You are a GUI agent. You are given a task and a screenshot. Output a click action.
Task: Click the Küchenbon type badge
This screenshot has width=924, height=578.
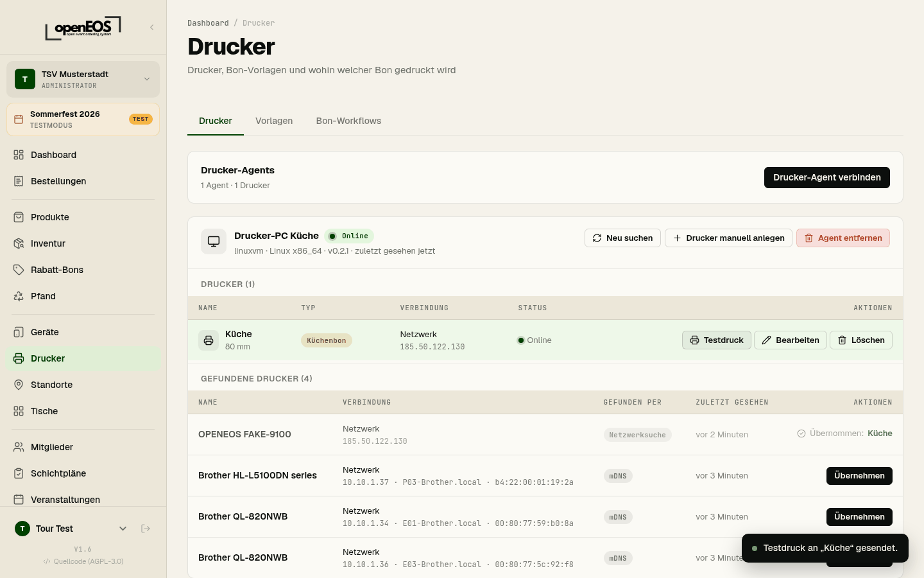point(327,340)
